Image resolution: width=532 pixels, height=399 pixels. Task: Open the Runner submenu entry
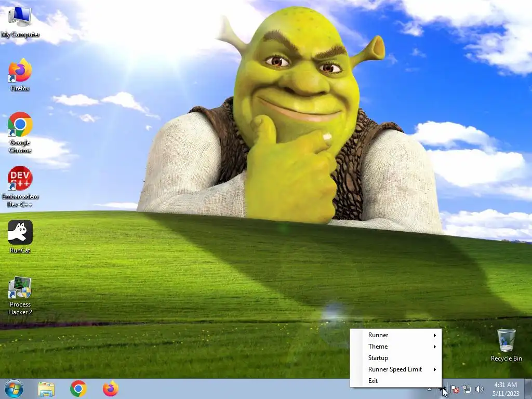pos(395,335)
